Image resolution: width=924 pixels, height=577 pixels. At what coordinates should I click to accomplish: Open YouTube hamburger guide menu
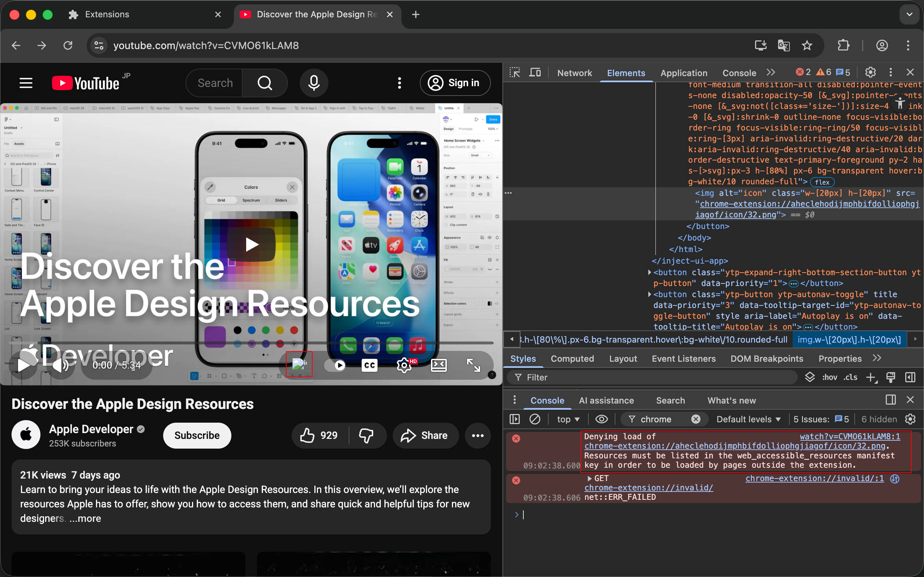(x=26, y=83)
